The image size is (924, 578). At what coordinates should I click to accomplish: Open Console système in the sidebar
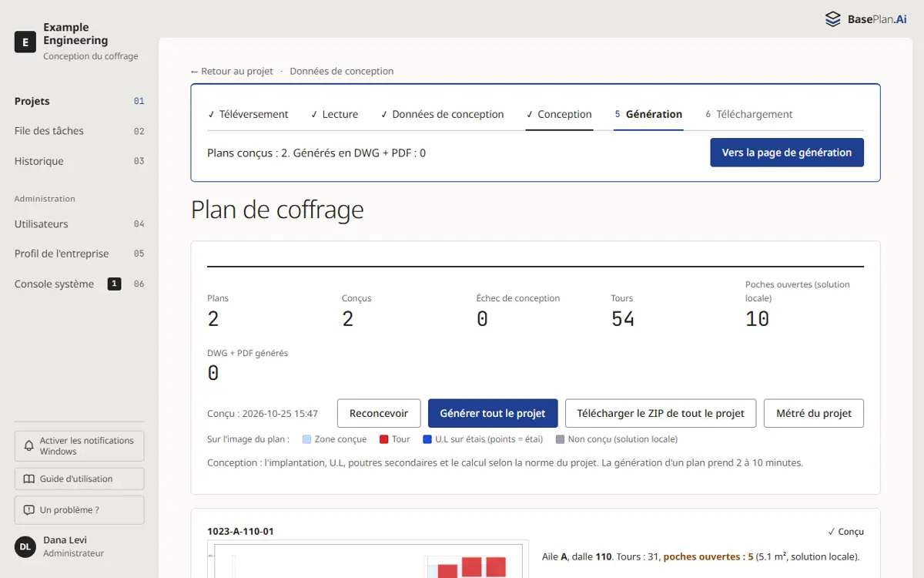coord(79,284)
